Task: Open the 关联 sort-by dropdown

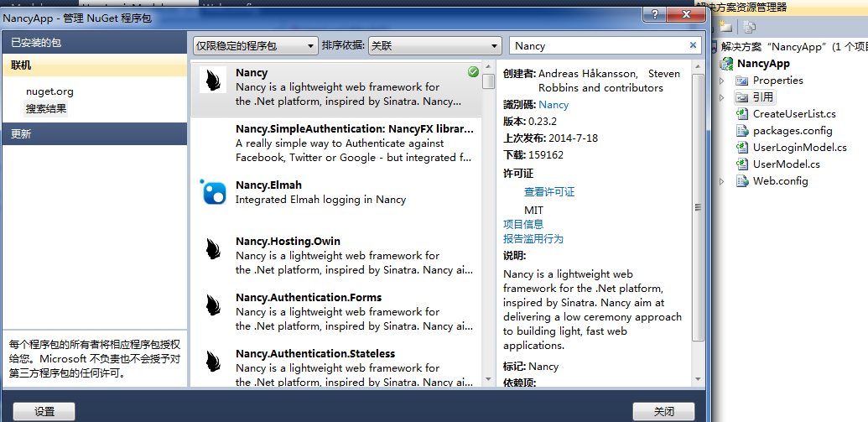Action: [x=434, y=46]
